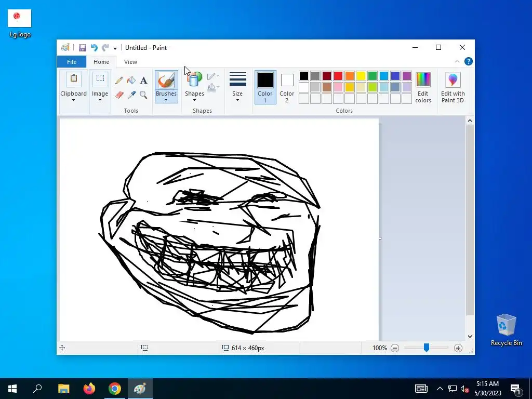This screenshot has width=532, height=399.
Task: Click the Undo arrow in title bar
Action: click(x=94, y=48)
